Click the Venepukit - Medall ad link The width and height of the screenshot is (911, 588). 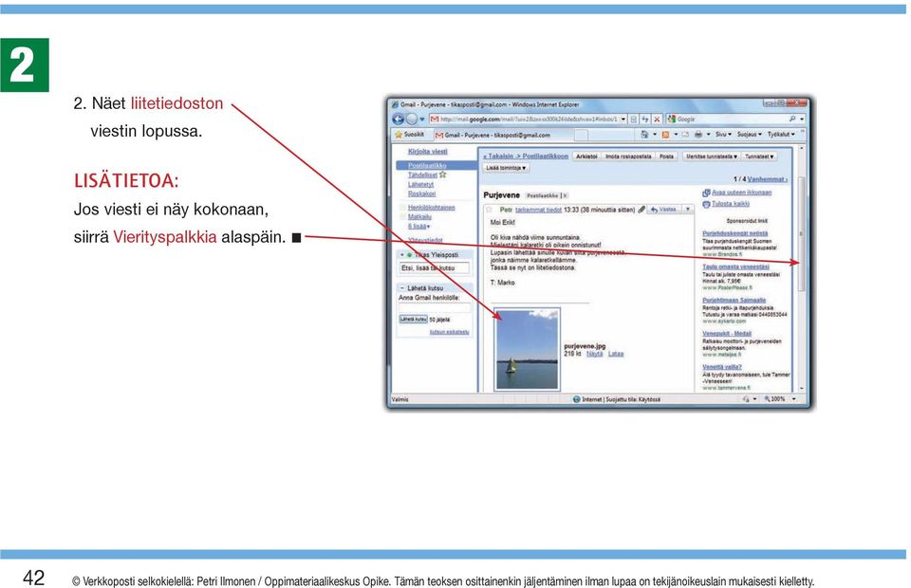pos(727,334)
